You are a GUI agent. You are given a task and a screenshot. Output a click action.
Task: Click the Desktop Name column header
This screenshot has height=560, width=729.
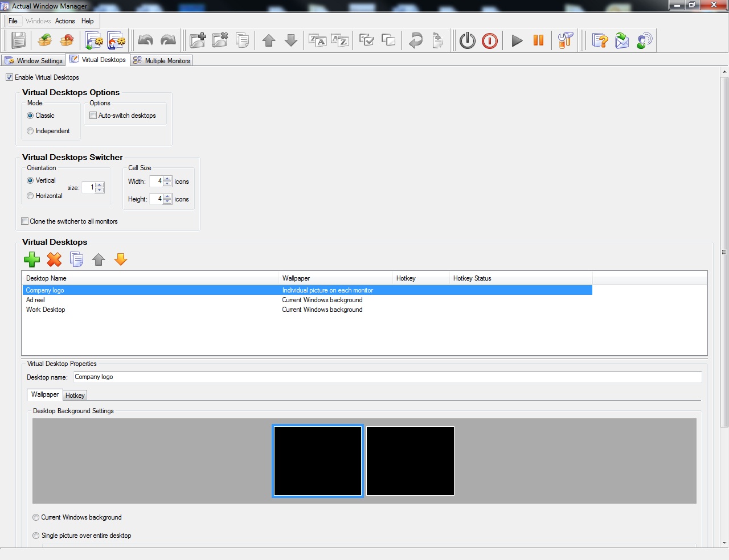(x=150, y=278)
